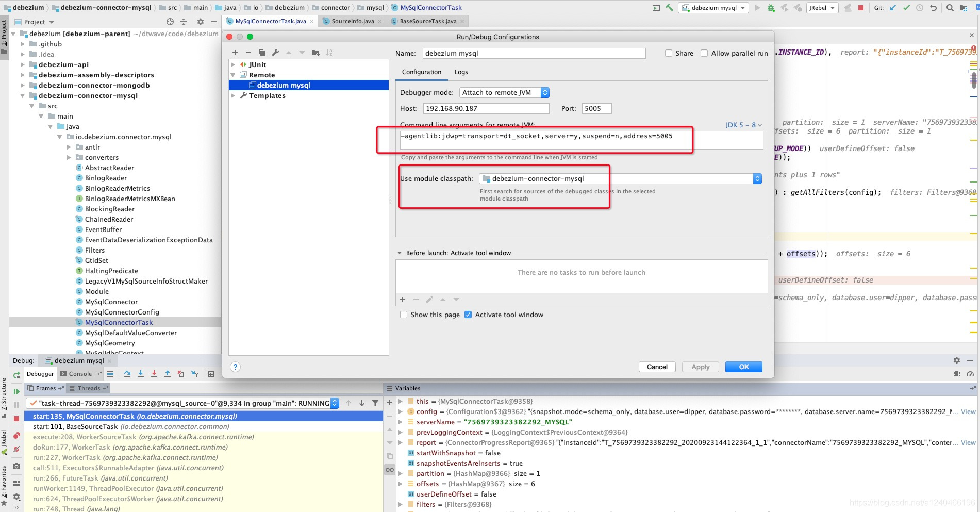980x512 pixels.
Task: Click the frames filter funnel icon
Action: click(x=375, y=403)
